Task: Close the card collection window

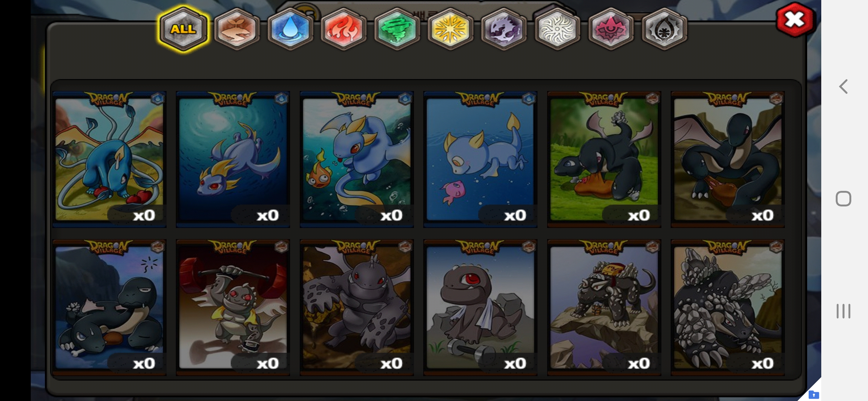Action: coord(795,20)
